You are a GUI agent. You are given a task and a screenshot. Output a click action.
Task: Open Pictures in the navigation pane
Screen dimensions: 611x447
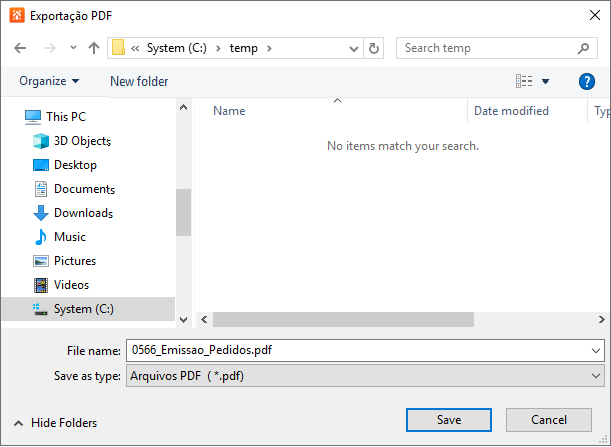click(75, 261)
